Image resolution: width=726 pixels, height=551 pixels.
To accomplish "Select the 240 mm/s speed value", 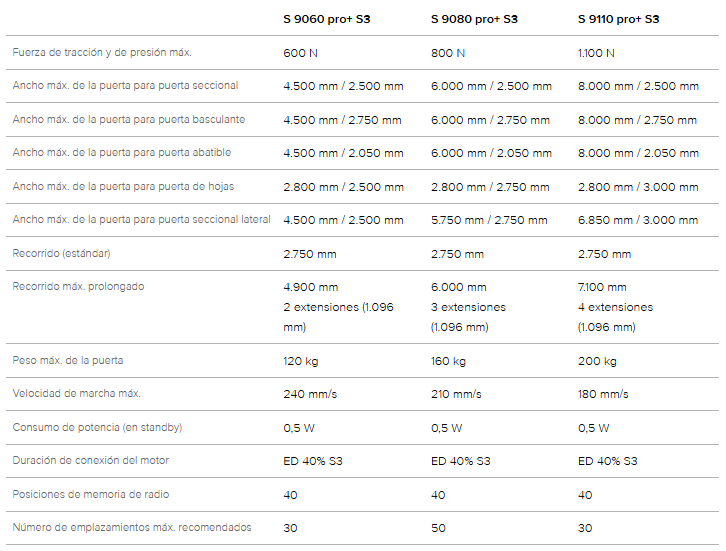I will (310, 394).
